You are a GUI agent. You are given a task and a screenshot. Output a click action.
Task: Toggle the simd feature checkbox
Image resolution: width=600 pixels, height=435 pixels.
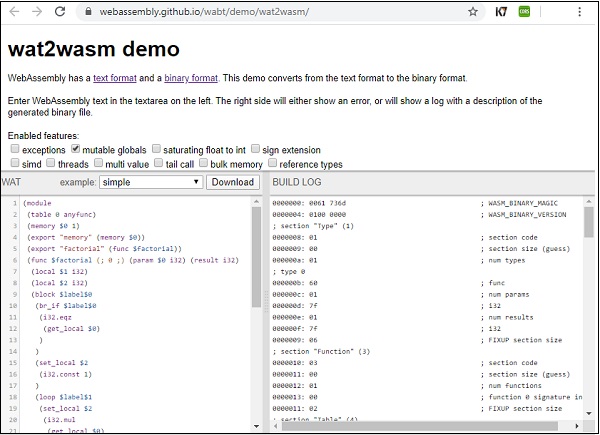pos(15,163)
